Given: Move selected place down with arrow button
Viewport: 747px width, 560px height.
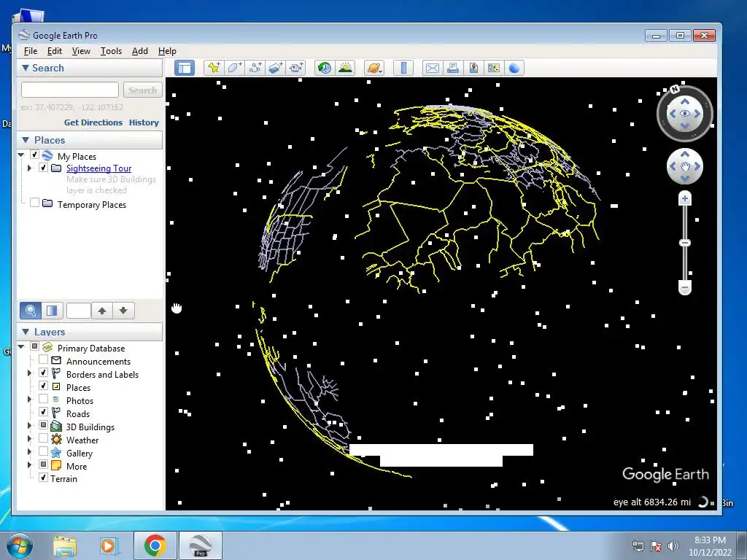Looking at the screenshot, I should click(123, 311).
